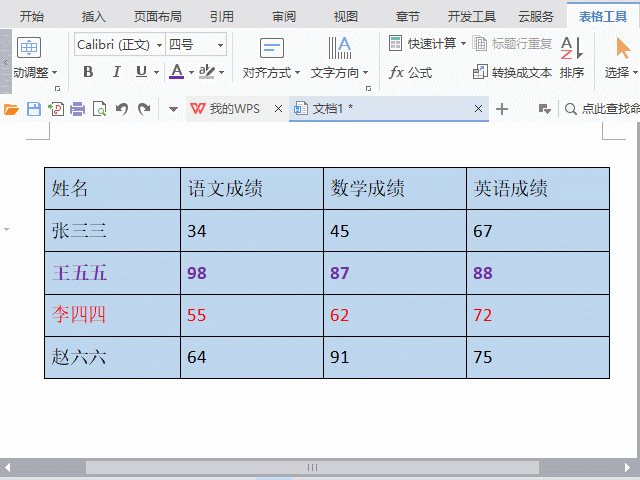Click the print preview icon

pyautogui.click(x=100, y=109)
